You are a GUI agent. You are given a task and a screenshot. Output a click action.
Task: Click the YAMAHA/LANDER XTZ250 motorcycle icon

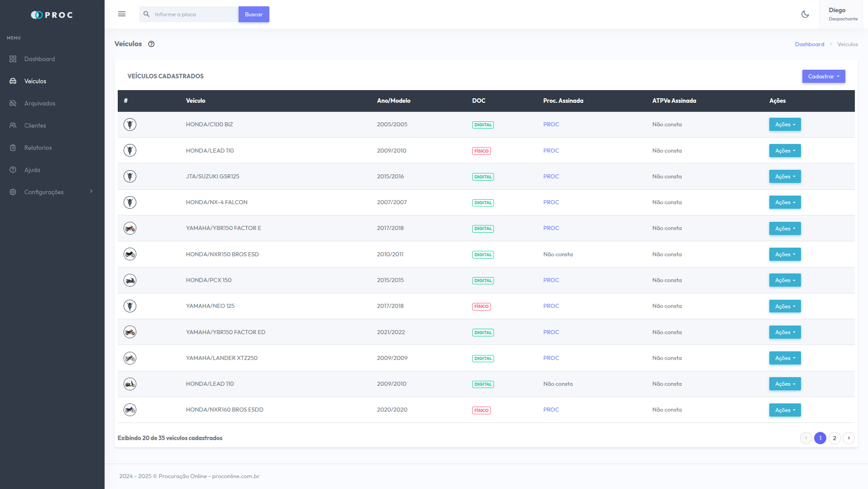pos(130,358)
